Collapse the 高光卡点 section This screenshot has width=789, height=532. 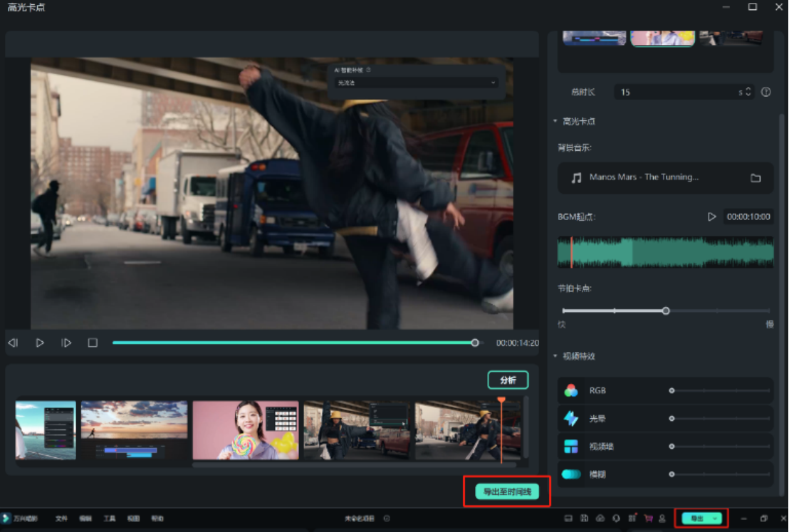click(x=555, y=121)
